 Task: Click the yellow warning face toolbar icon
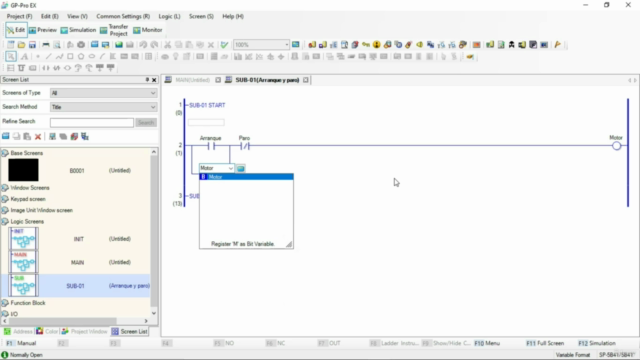[376, 44]
